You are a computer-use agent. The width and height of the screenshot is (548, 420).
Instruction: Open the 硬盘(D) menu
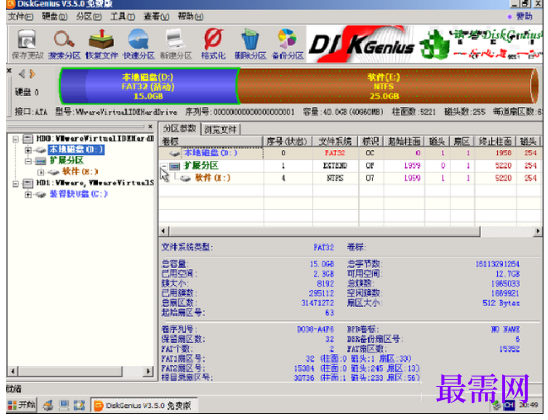pyautogui.click(x=55, y=16)
